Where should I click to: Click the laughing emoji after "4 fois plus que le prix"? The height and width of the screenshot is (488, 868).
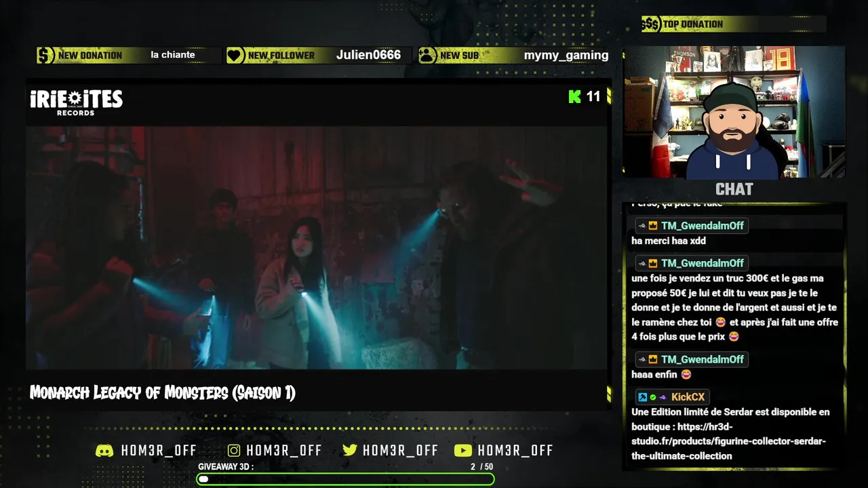(x=733, y=337)
